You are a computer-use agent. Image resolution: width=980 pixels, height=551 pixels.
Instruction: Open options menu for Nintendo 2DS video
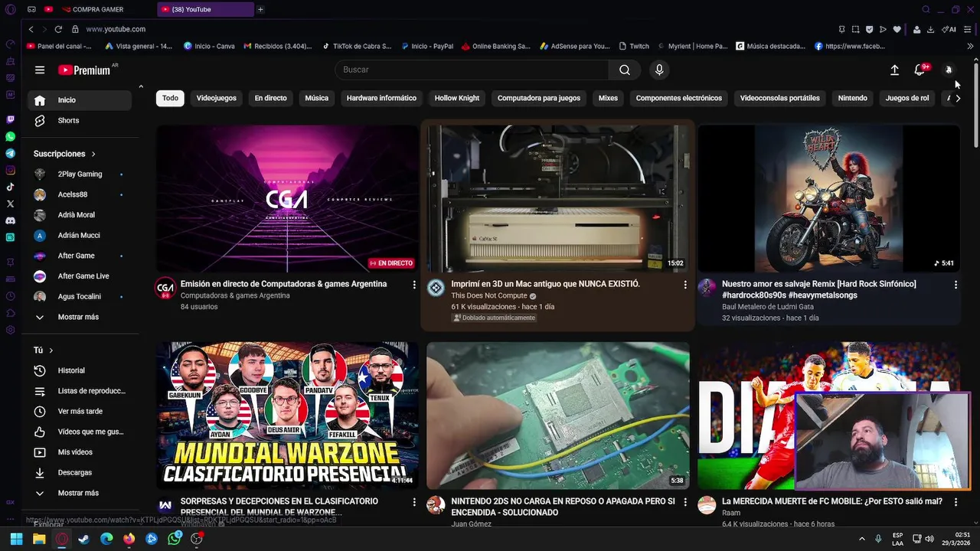tap(685, 502)
